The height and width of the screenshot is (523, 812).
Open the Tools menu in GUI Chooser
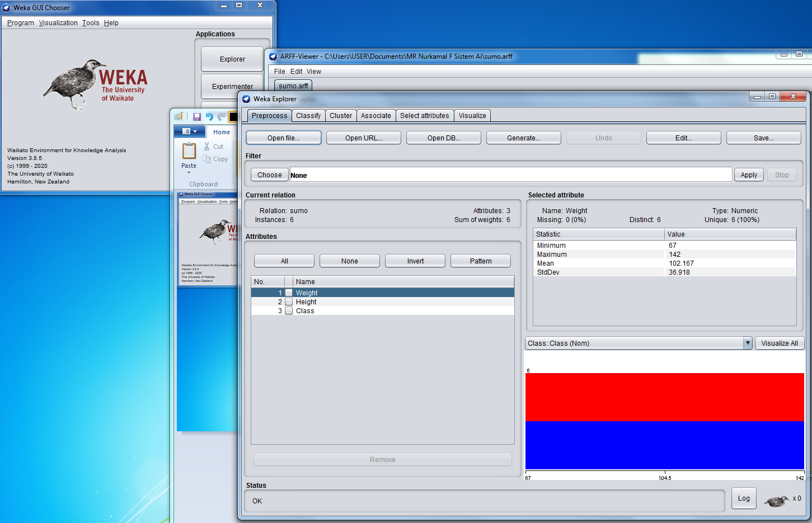[x=91, y=23]
